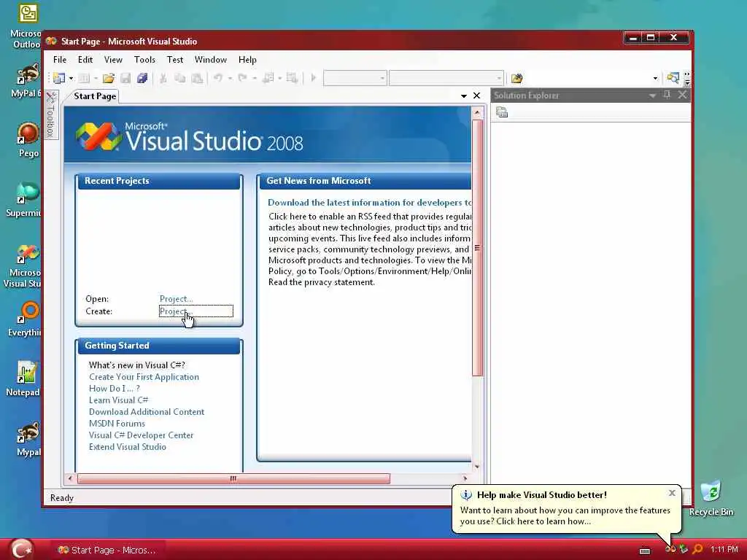Click the Help make Visual Studio better balloon text
This screenshot has width=747, height=560.
pyautogui.click(x=565, y=516)
